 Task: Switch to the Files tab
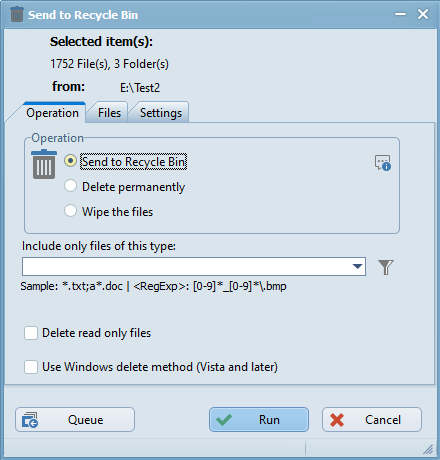tap(109, 113)
